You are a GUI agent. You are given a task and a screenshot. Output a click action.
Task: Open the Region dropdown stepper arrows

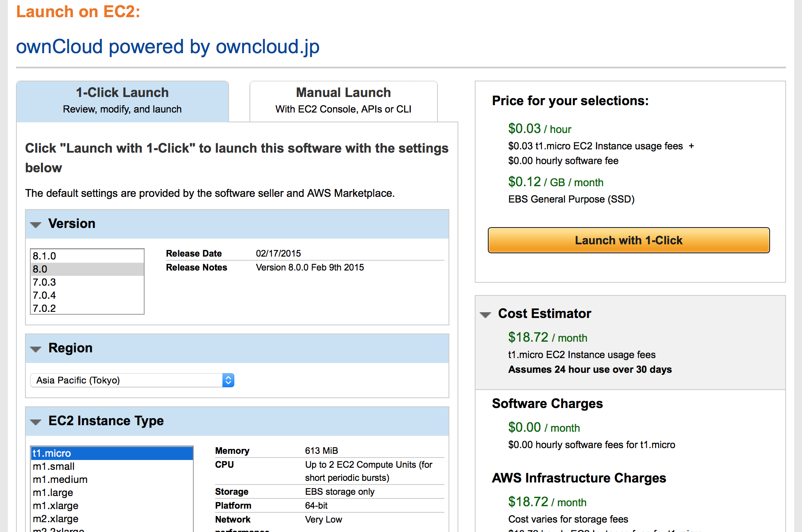point(228,380)
